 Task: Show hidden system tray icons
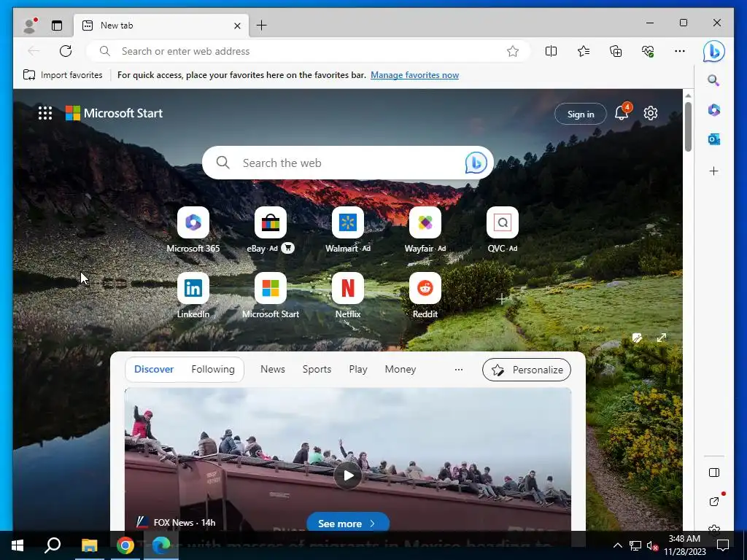tap(617, 545)
